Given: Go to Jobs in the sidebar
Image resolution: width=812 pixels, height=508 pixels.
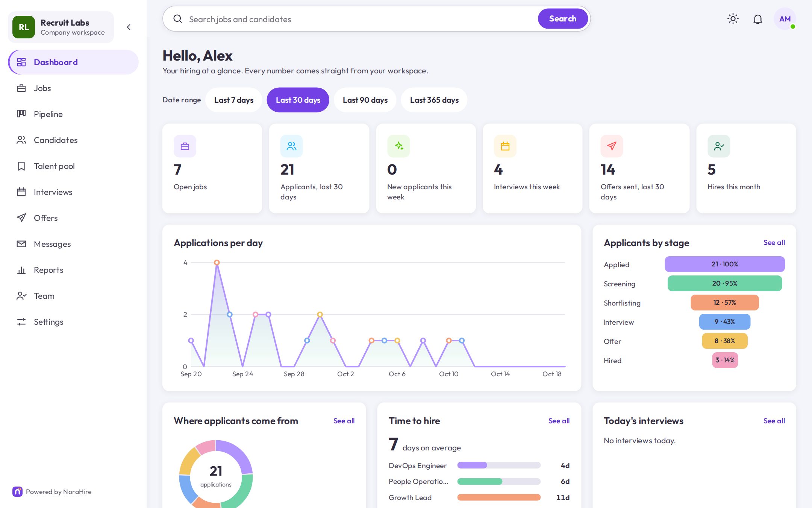Looking at the screenshot, I should coord(73,88).
